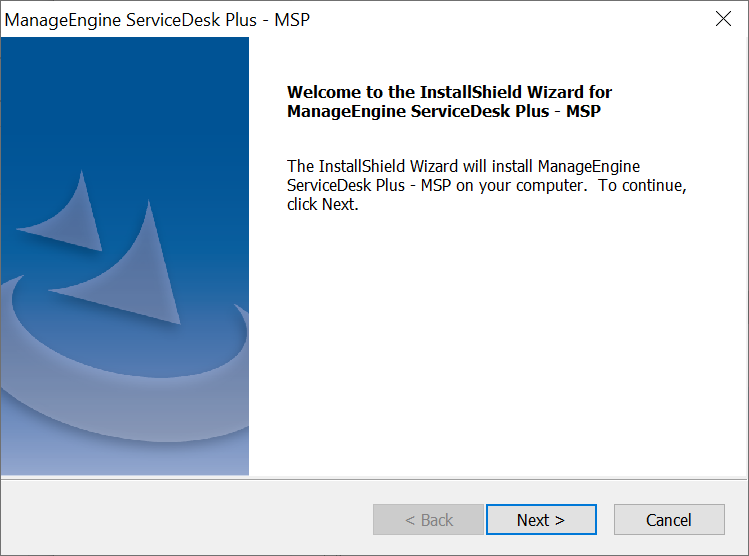This screenshot has height=556, width=749.
Task: Click the empty gray footer left of Back
Action: (x=180, y=520)
